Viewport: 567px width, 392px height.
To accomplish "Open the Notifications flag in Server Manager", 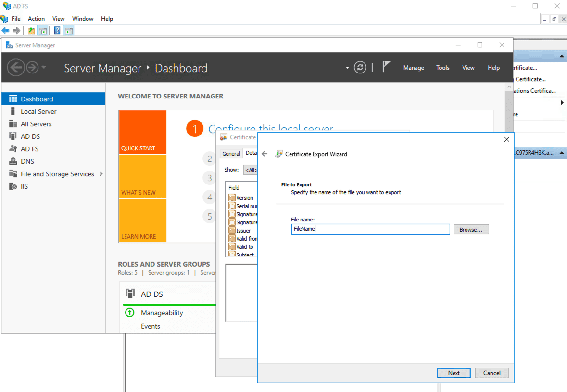I will coord(386,67).
